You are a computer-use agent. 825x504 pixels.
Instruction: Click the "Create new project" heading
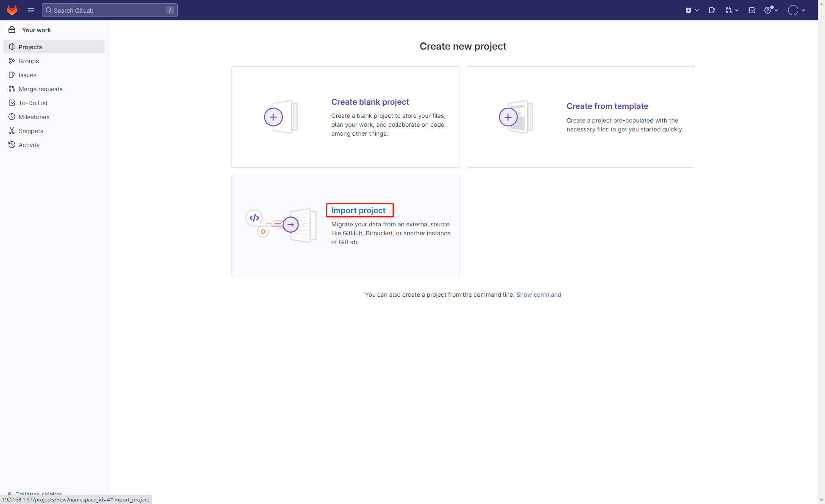pyautogui.click(x=463, y=46)
